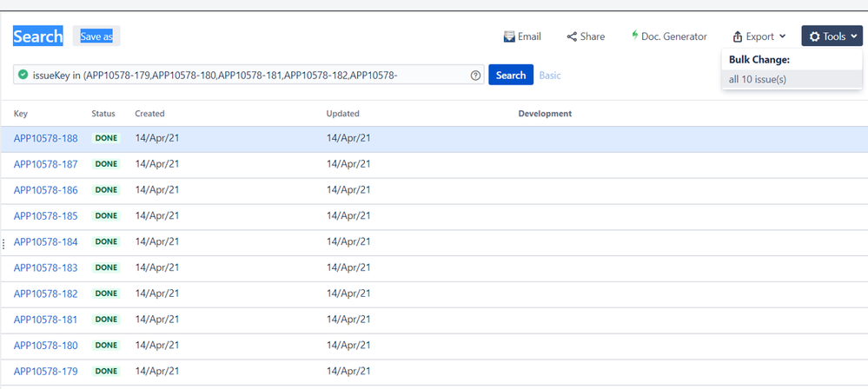Open issue APP10578-179
This screenshot has height=389, width=868.
click(x=45, y=372)
